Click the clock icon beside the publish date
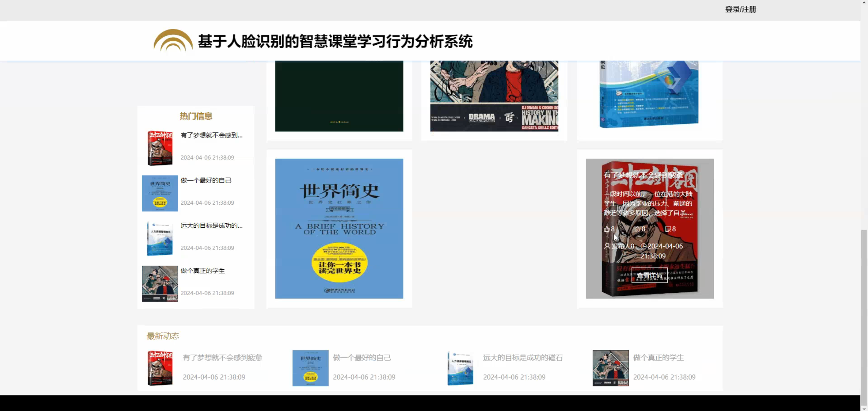Image resolution: width=868 pixels, height=411 pixels. (x=643, y=246)
